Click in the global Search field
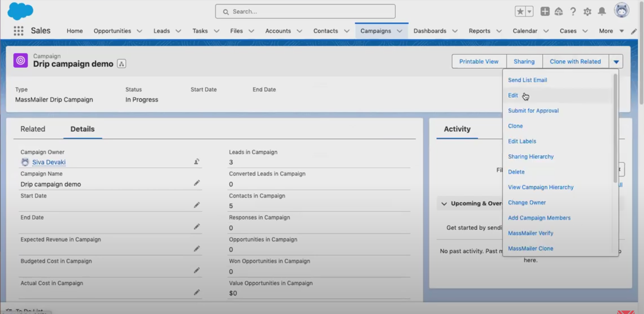Image resolution: width=644 pixels, height=314 pixels. coord(305,11)
